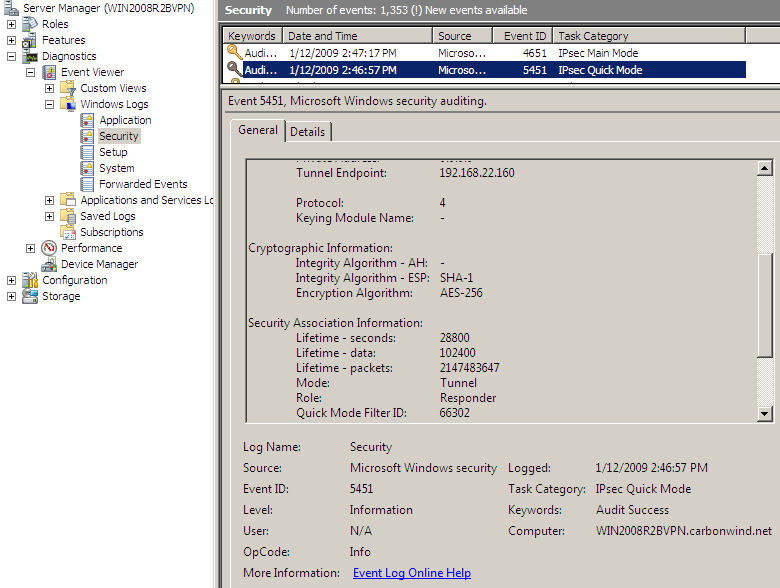Click the Event Viewer icon
This screenshot has width=780, height=588.
pos(49,72)
